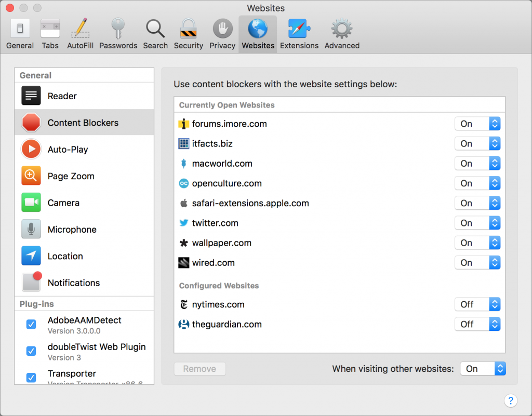Click the nytimes.com favicon
This screenshot has height=416, width=532.
[x=183, y=304]
